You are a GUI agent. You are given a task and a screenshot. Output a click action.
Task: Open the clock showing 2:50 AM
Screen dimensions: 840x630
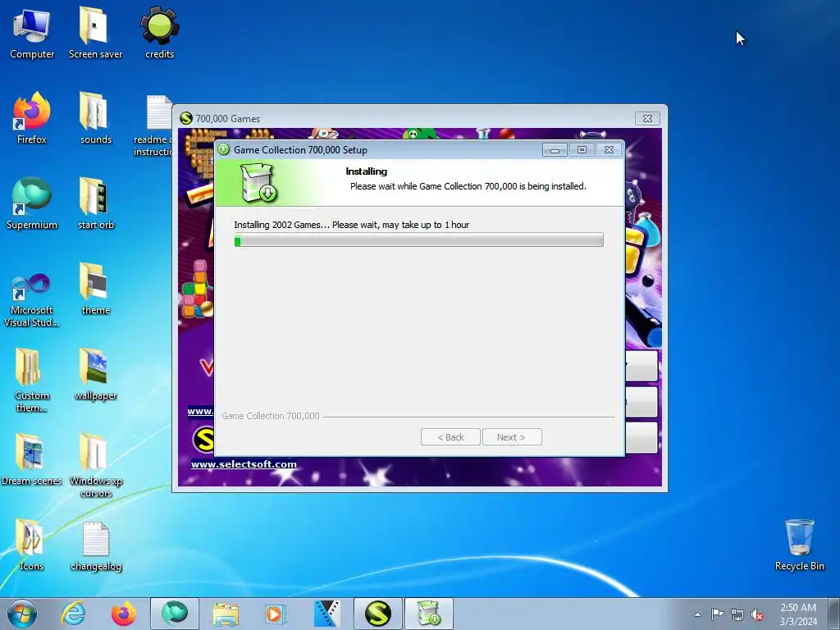[x=798, y=614]
